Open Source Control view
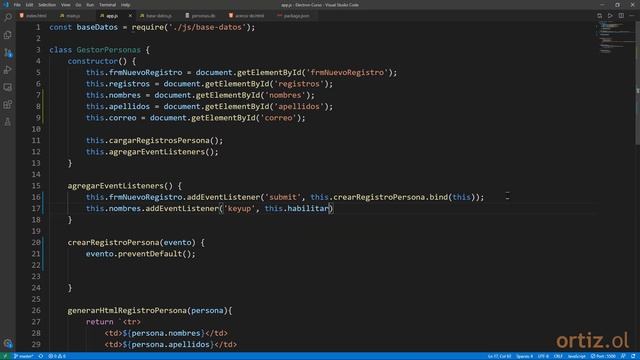640x360 pixels. (x=7, y=53)
